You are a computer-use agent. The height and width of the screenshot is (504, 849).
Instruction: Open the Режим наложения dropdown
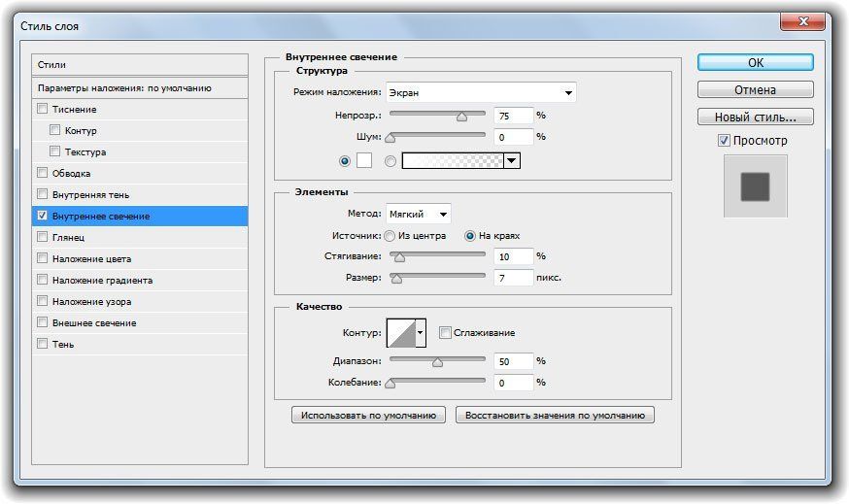[x=481, y=92]
